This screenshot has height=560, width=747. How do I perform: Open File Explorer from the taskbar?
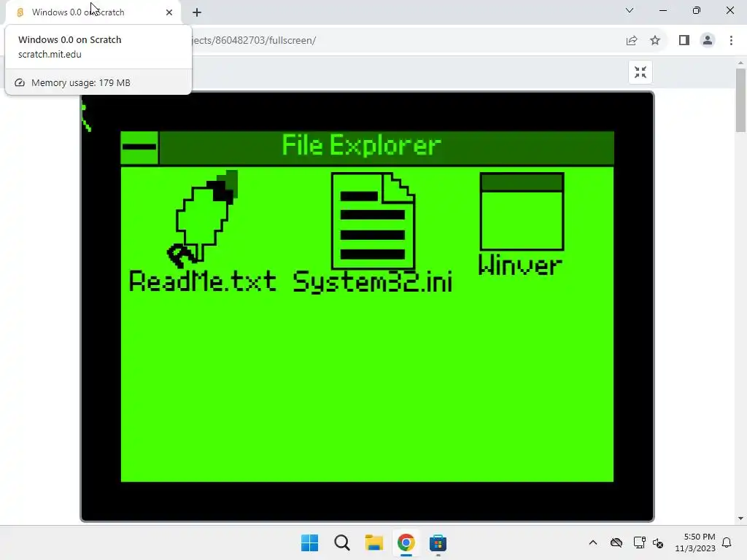(374, 542)
